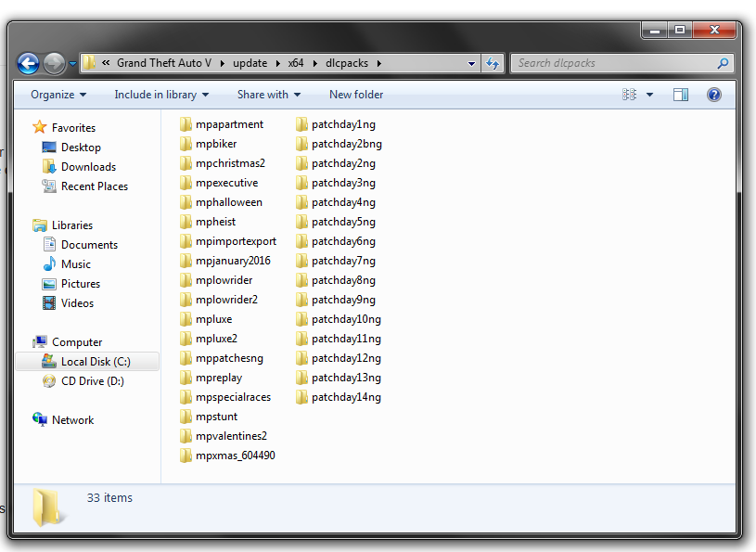Viewport: 756px width, 552px height.
Task: Select the patchday2bng folder icon
Action: [301, 144]
